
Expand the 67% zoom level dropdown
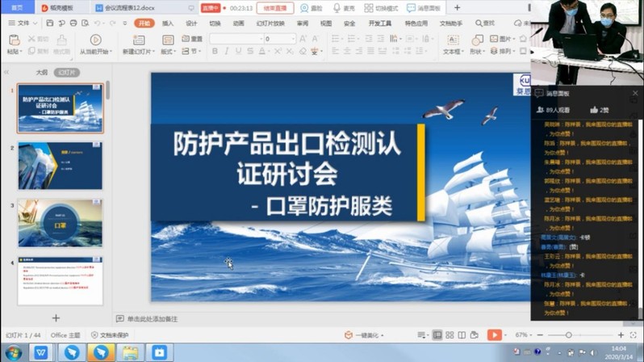click(x=524, y=335)
